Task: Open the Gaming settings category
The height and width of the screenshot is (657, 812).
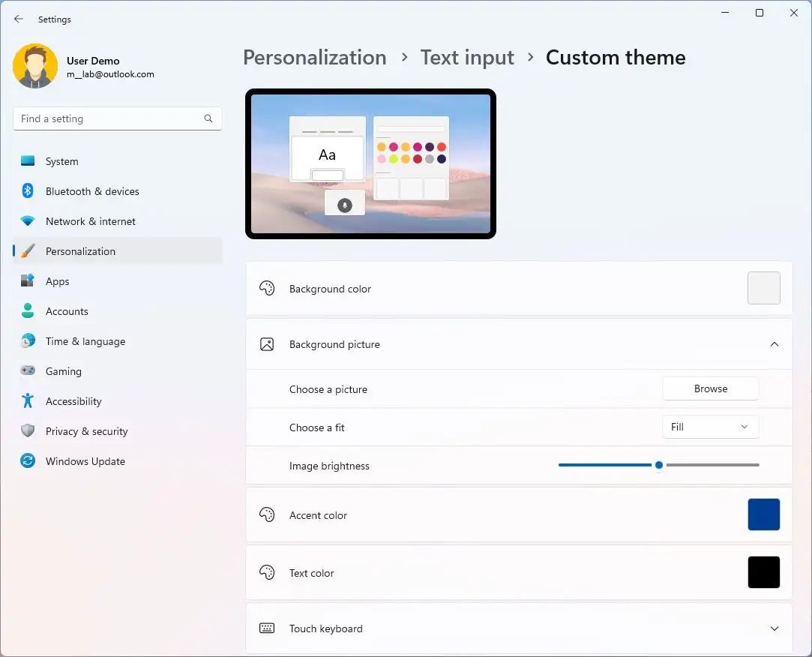Action: (x=63, y=371)
